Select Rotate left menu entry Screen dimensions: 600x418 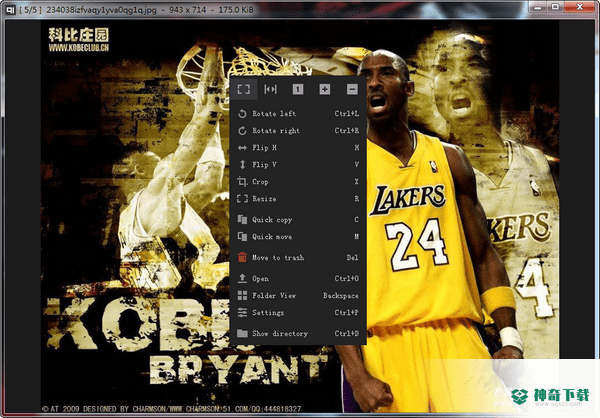tap(298, 114)
